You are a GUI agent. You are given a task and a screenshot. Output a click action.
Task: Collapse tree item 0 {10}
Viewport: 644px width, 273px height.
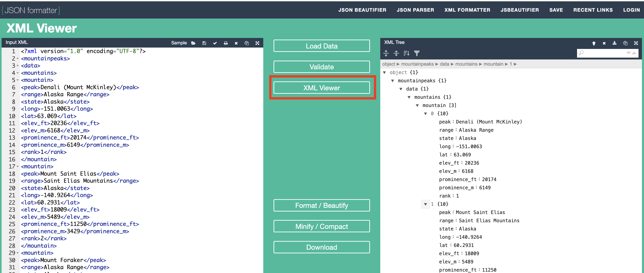point(426,114)
